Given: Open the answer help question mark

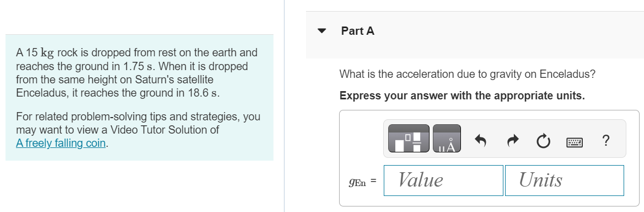Looking at the screenshot, I should coord(605,141).
